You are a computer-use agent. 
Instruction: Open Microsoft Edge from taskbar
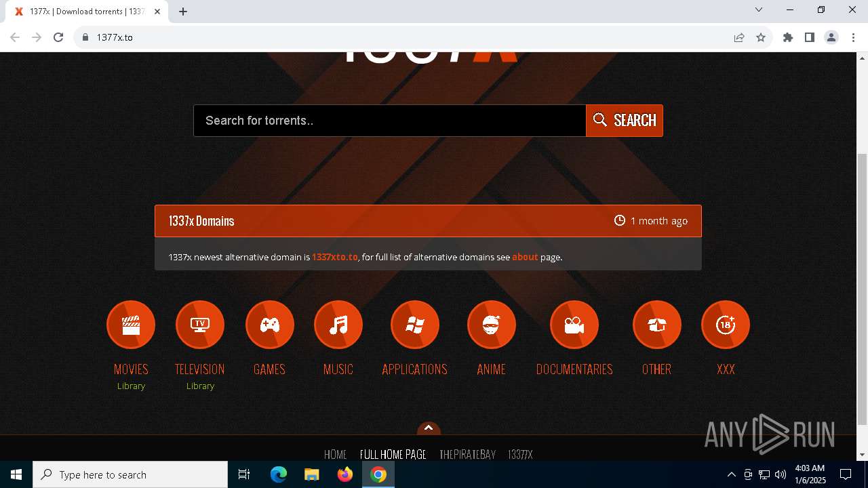[x=279, y=474]
